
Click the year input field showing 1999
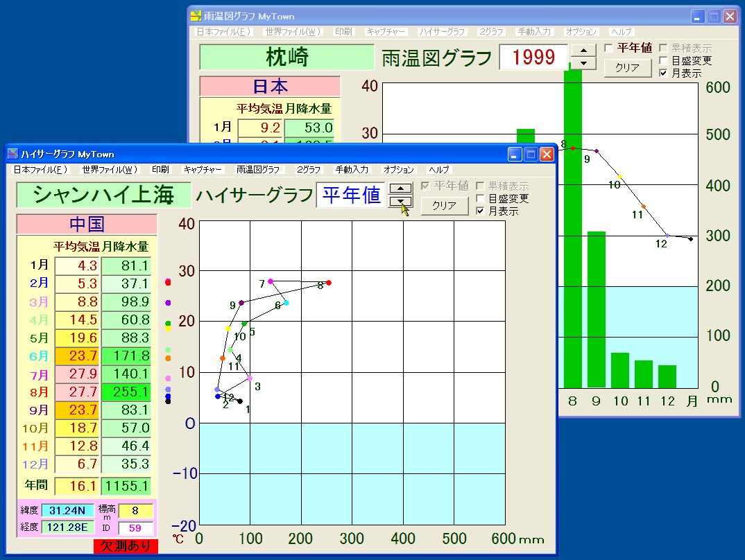tap(533, 57)
